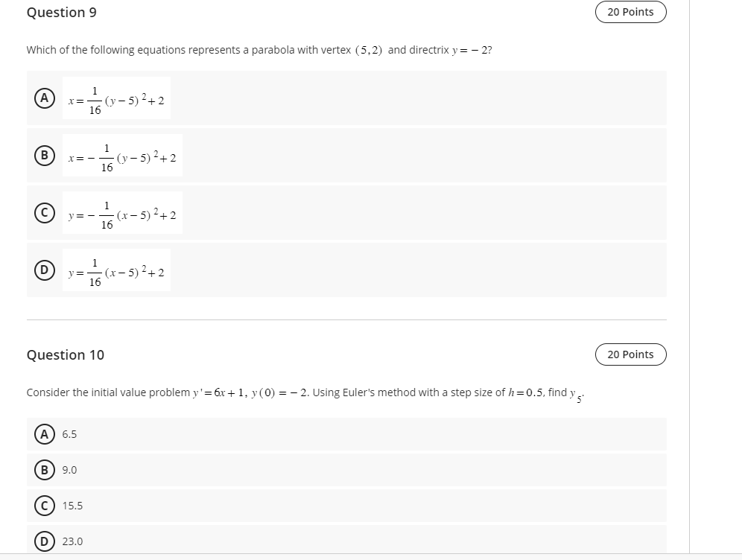Select answer A for Question 9

[x=45, y=99]
